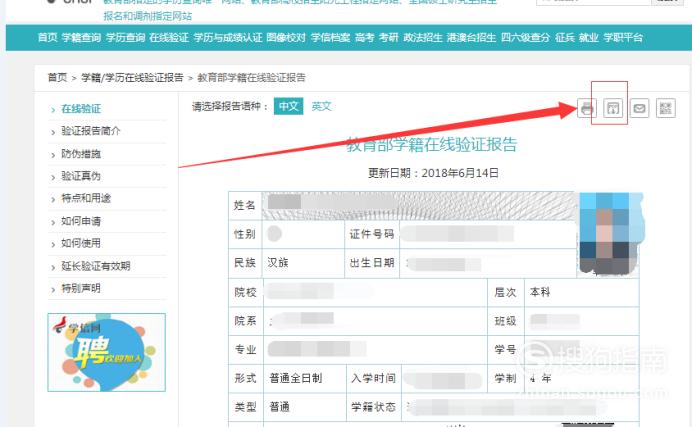
Task: Open 如何申请 sidebar item
Action: (81, 221)
